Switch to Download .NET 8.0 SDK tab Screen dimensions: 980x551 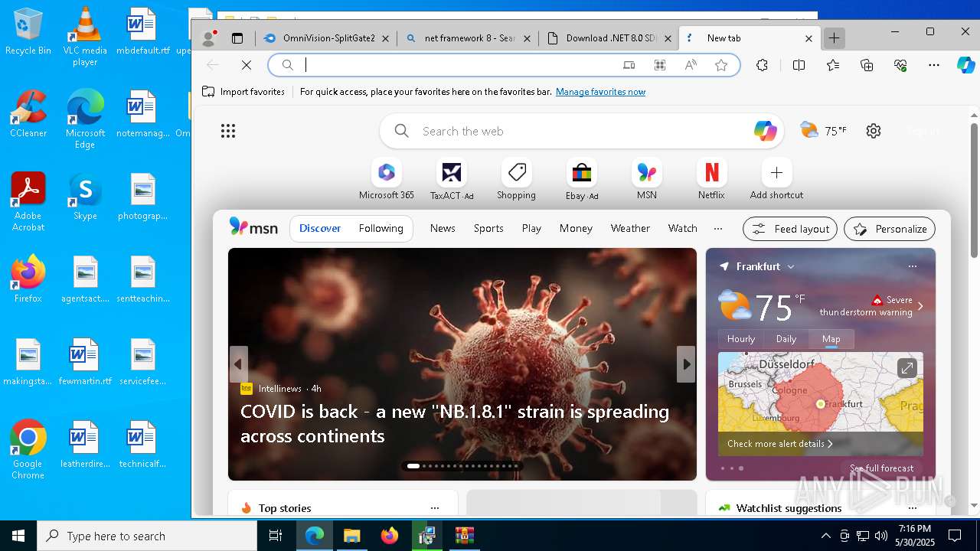tap(609, 38)
